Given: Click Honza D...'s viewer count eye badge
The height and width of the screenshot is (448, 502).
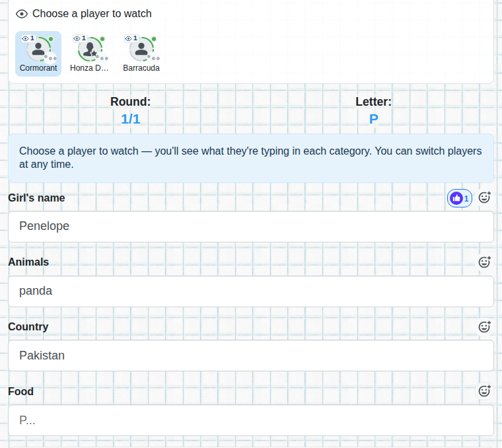Looking at the screenshot, I should pyautogui.click(x=80, y=38).
